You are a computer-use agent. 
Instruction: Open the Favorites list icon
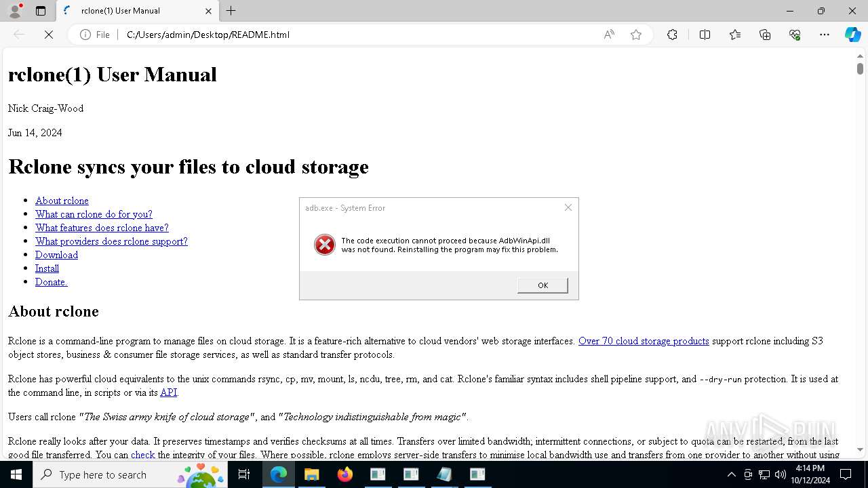click(x=735, y=35)
